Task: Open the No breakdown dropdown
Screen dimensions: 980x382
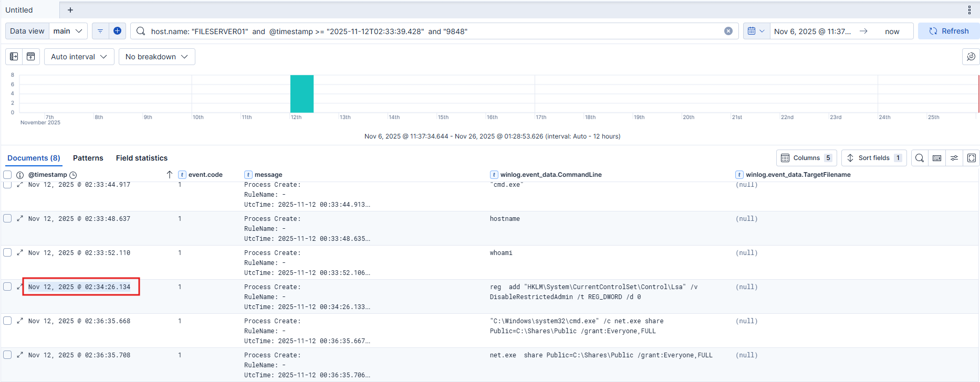Action: click(157, 57)
